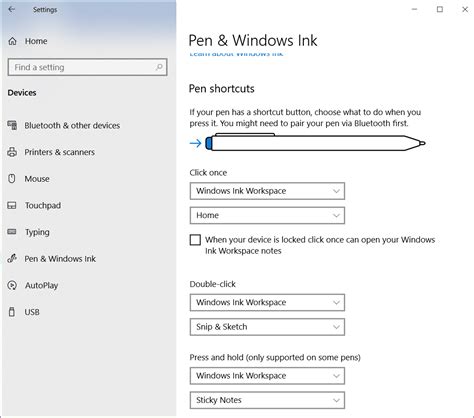Expand the Snip & Sketch dropdown

click(267, 327)
